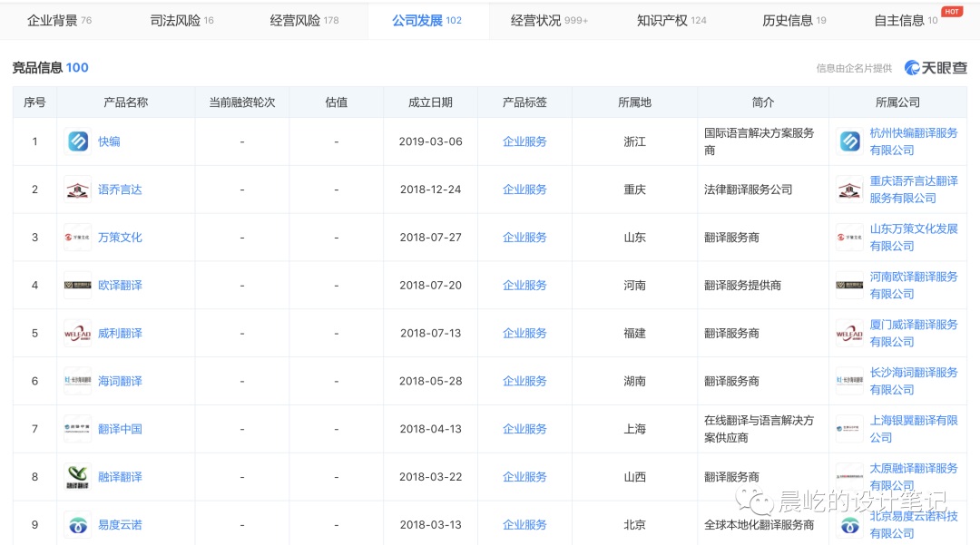
Task: Click the 成立日期 column header
Action: (x=430, y=102)
